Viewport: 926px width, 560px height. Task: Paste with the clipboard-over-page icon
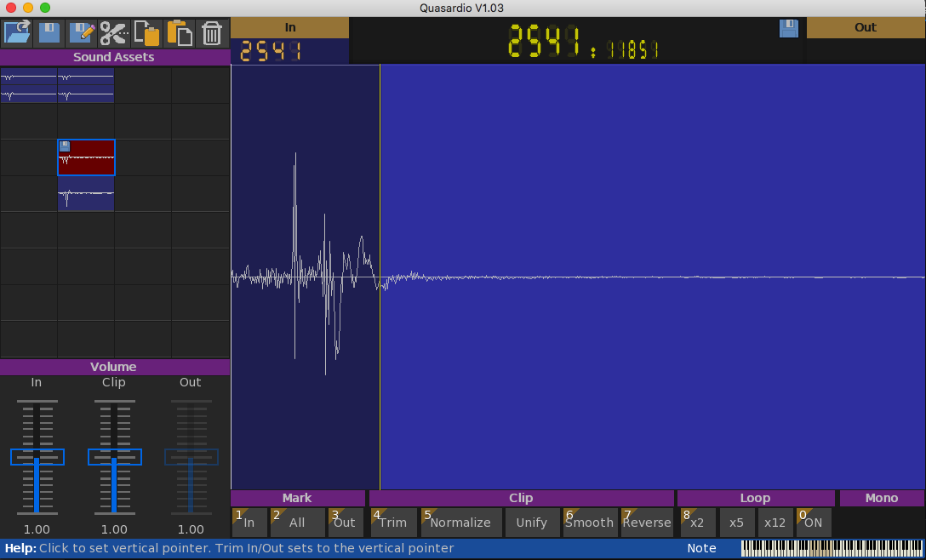tap(179, 33)
